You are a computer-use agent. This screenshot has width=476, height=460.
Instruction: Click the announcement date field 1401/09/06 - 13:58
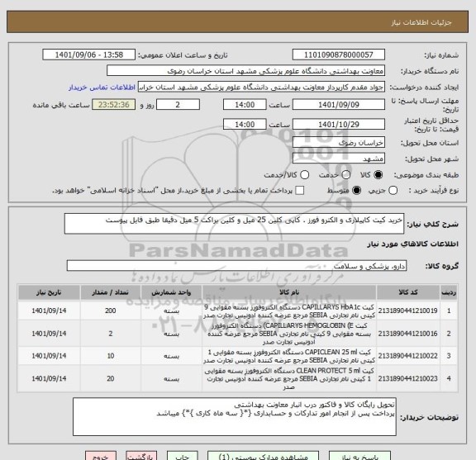click(89, 55)
